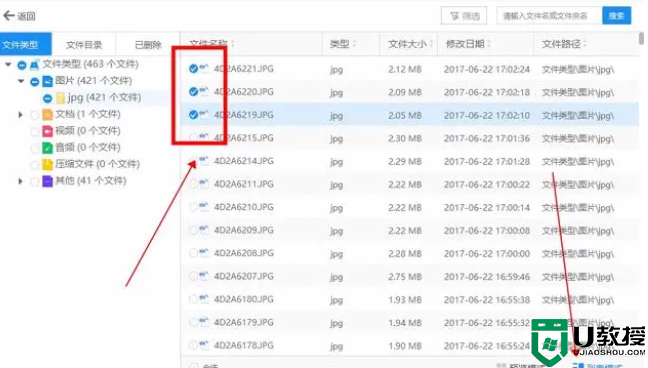Screen dimensions: 648x368
Task: Click image icon of 4D2A6180.JPG
Action: click(204, 299)
